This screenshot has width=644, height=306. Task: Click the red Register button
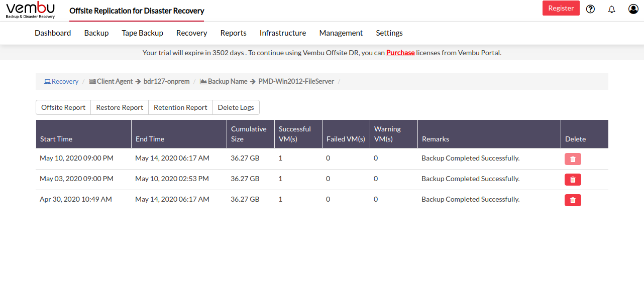click(561, 8)
